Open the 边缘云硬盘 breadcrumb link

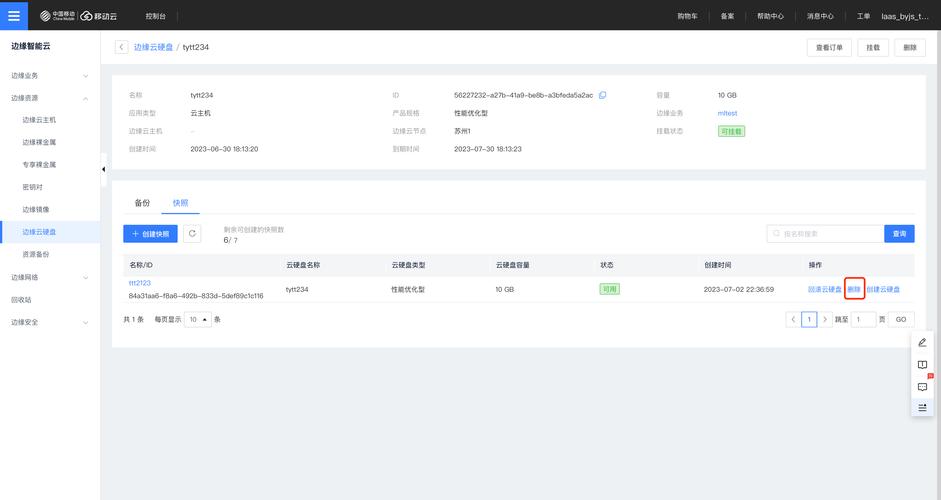coord(153,47)
